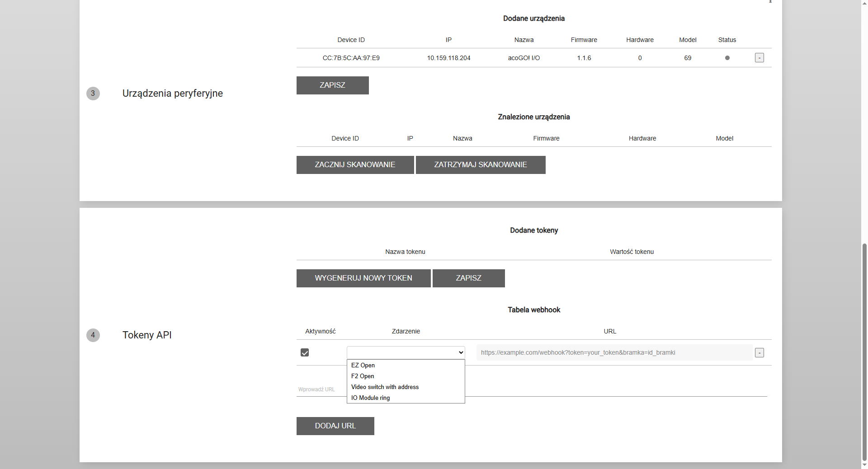The width and height of the screenshot is (868, 469).
Task: Select IO Module ring event
Action: click(x=370, y=398)
